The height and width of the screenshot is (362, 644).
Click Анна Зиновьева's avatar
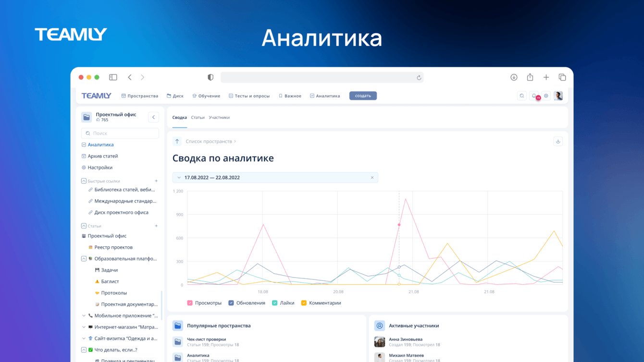(x=380, y=342)
